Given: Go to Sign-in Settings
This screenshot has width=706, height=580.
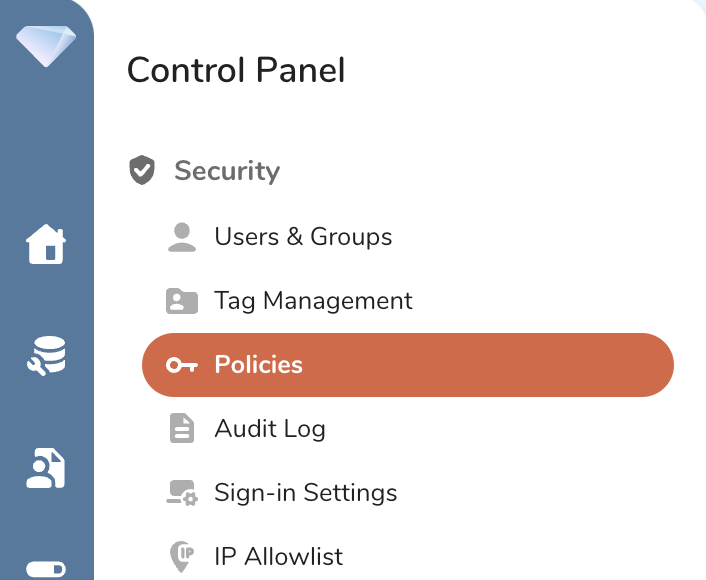Looking at the screenshot, I should tap(305, 493).
